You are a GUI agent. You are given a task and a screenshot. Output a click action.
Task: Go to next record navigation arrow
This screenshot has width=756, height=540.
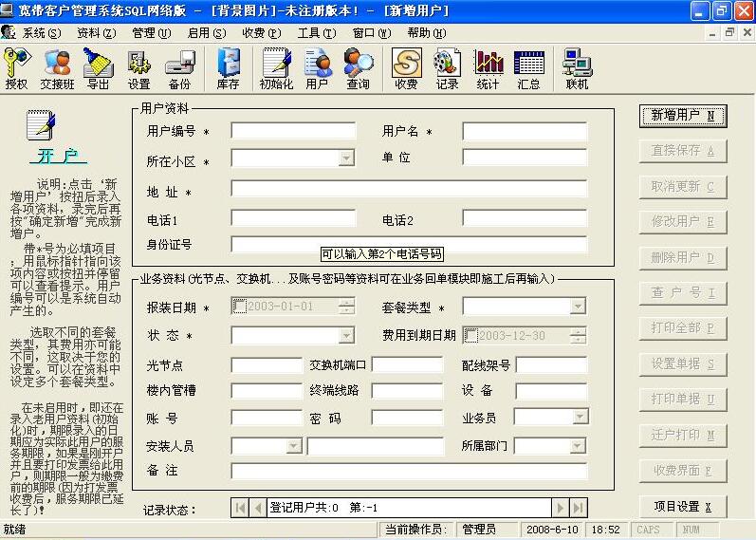click(561, 508)
